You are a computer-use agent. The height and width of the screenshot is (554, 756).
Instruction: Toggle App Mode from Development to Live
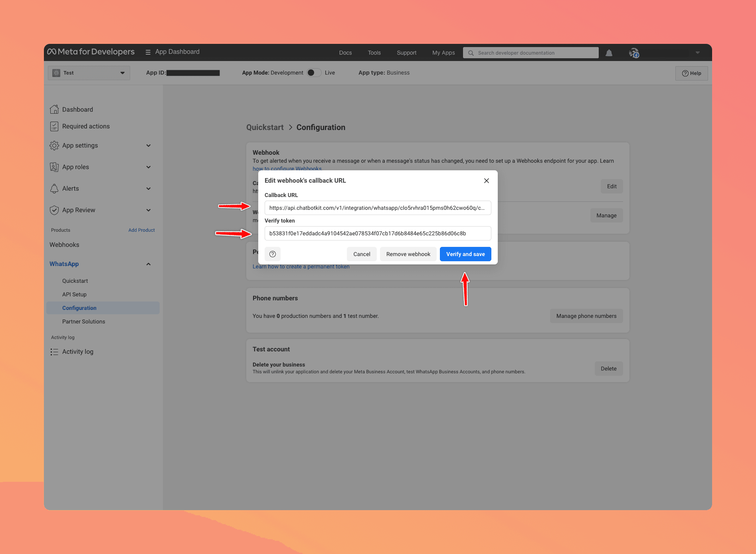point(314,73)
